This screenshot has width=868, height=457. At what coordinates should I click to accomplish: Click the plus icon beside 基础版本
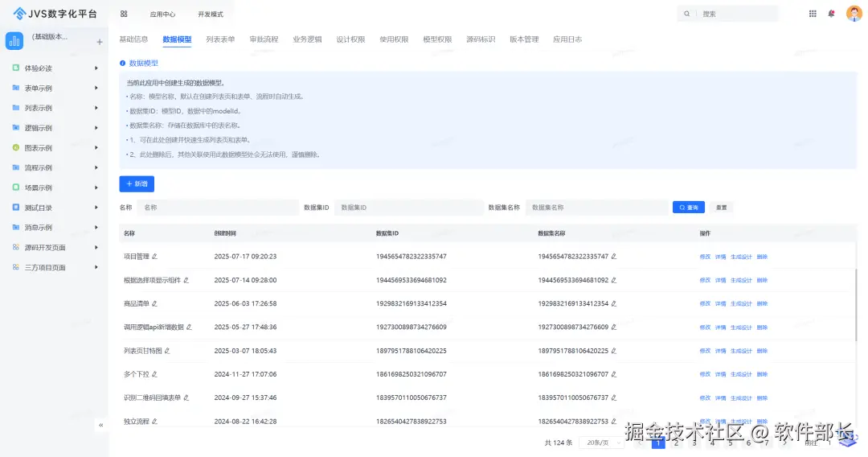pyautogui.click(x=100, y=42)
